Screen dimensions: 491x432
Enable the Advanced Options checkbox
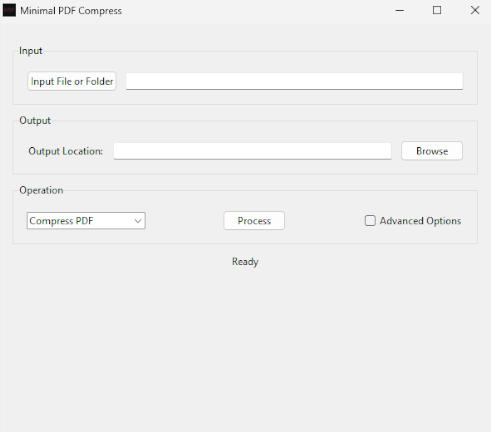point(370,221)
